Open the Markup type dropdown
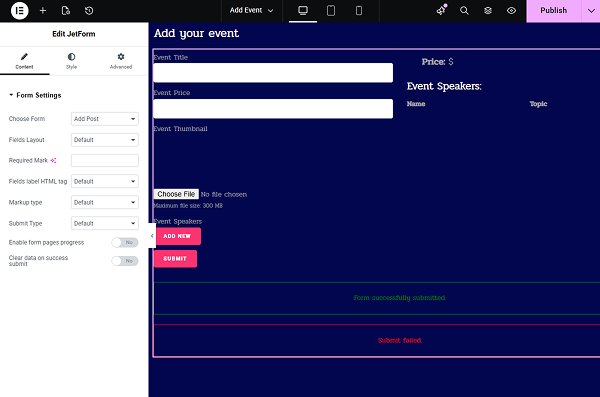600x397 pixels. [x=104, y=202]
